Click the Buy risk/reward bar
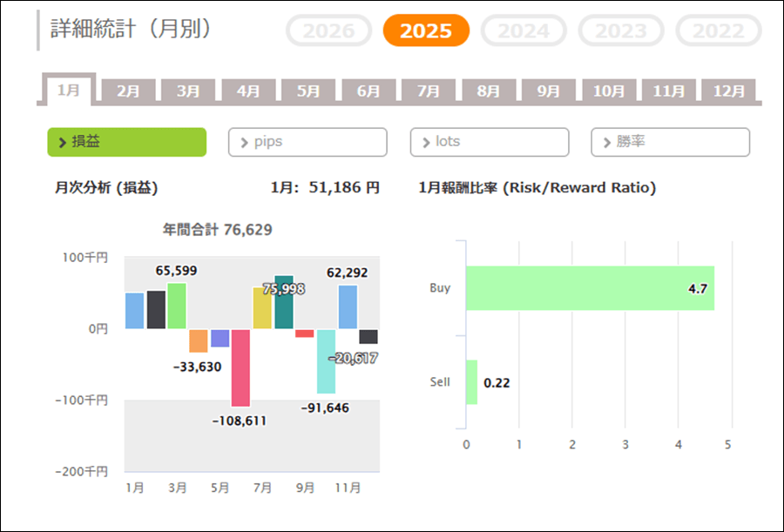Viewport: 784px width, 532px height. (x=590, y=288)
